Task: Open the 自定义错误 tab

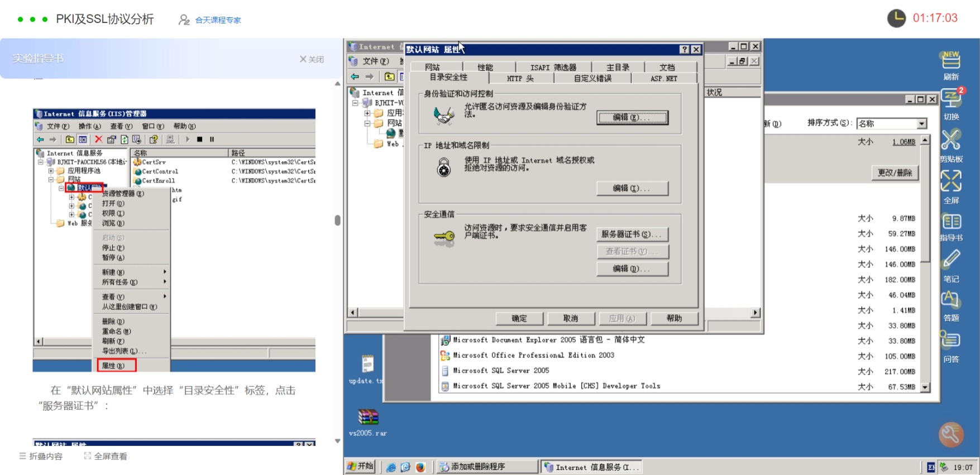Action: coord(592,78)
